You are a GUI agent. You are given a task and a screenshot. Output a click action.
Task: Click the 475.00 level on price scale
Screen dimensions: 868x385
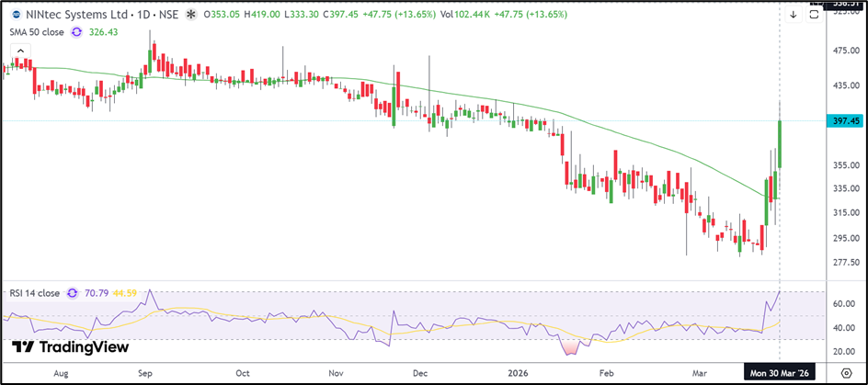coord(842,51)
